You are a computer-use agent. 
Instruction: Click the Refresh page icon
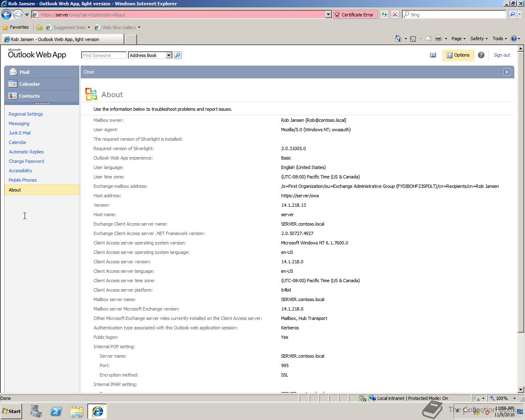click(x=384, y=15)
